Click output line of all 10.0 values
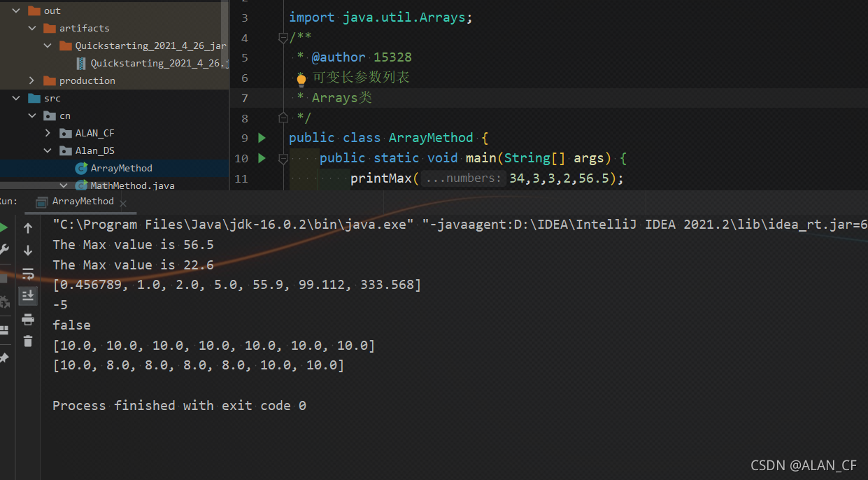Screen dimensions: 868x480 coord(214,346)
